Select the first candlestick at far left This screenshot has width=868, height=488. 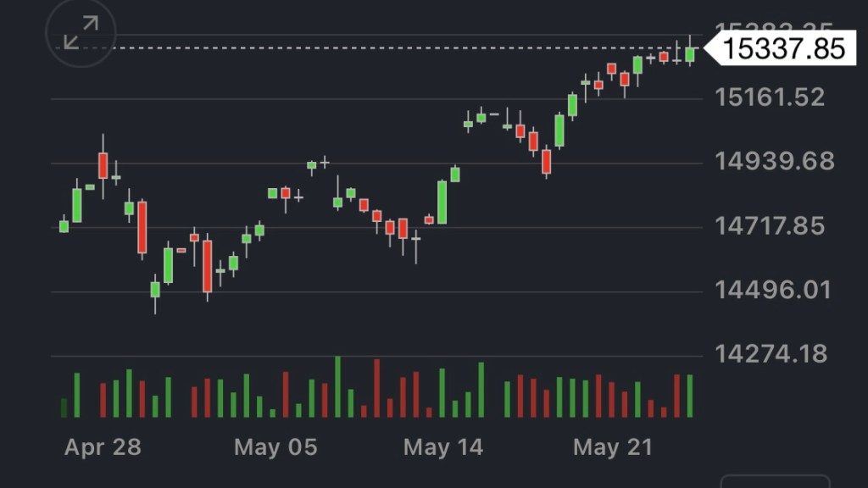(64, 225)
